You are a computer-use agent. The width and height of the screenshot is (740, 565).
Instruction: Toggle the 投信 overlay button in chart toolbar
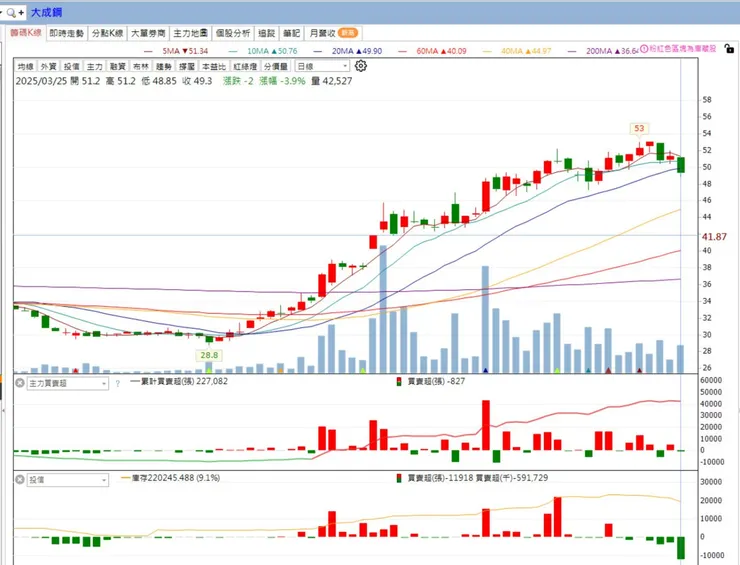[72, 67]
